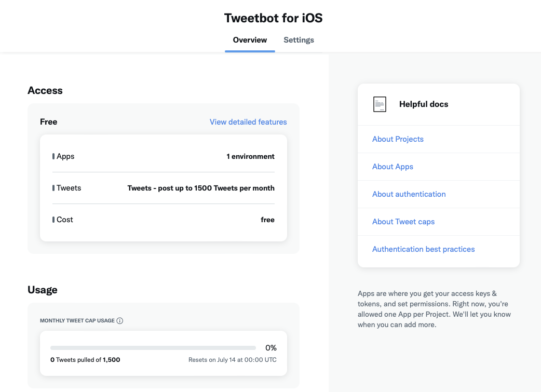Click the monthly tweet usage progress bar
Screen dimensions: 541x392
pos(153,348)
